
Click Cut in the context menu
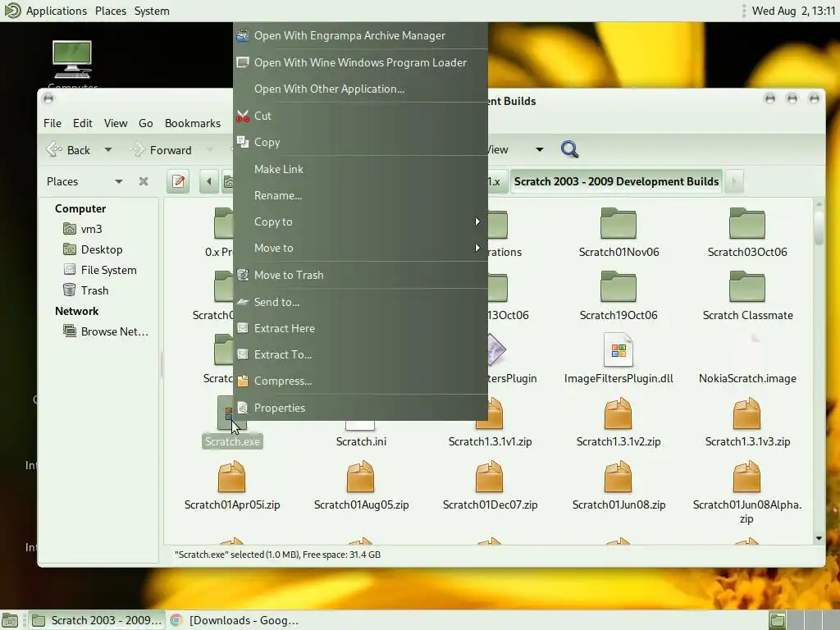click(x=360, y=116)
